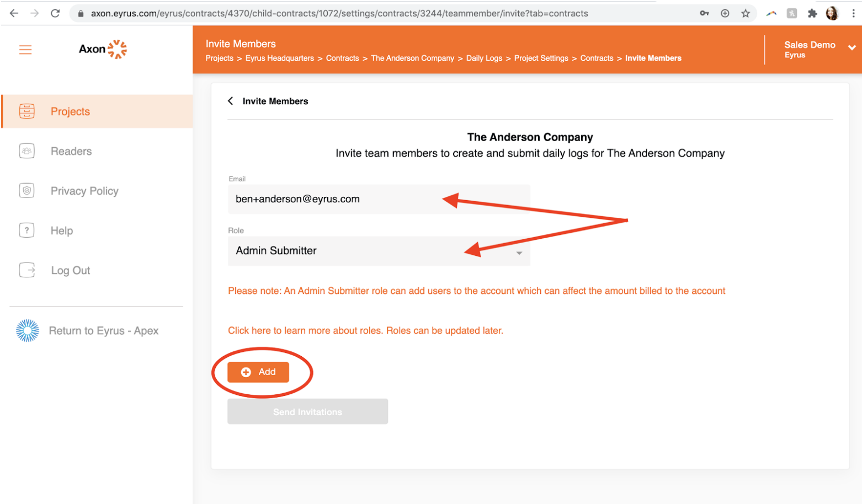Click the Send Invitations button

tap(307, 412)
